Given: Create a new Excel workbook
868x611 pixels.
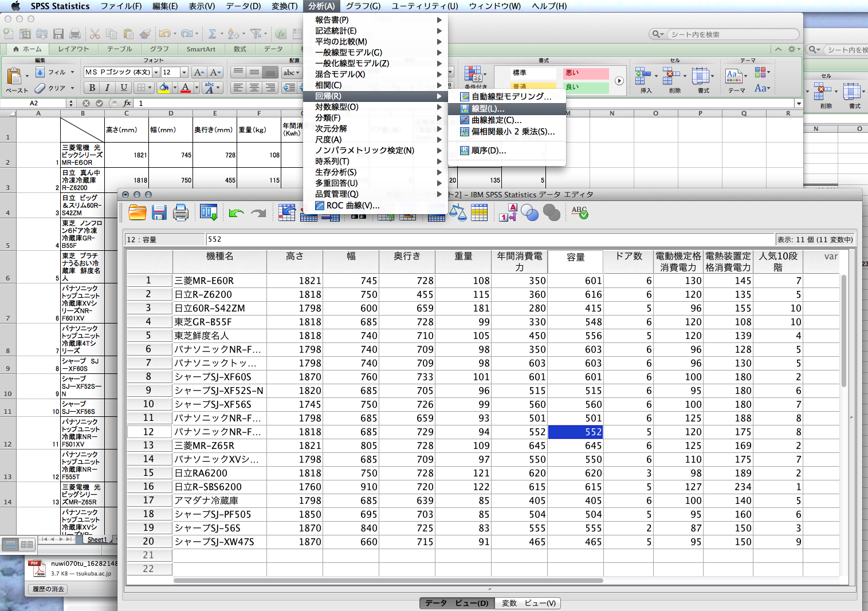Looking at the screenshot, I should 9,34.
